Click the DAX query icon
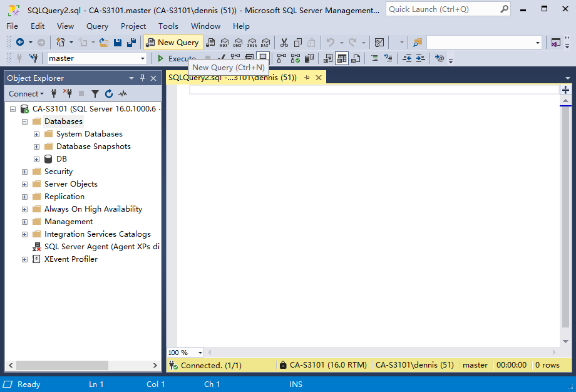The image size is (576, 392). click(x=265, y=43)
